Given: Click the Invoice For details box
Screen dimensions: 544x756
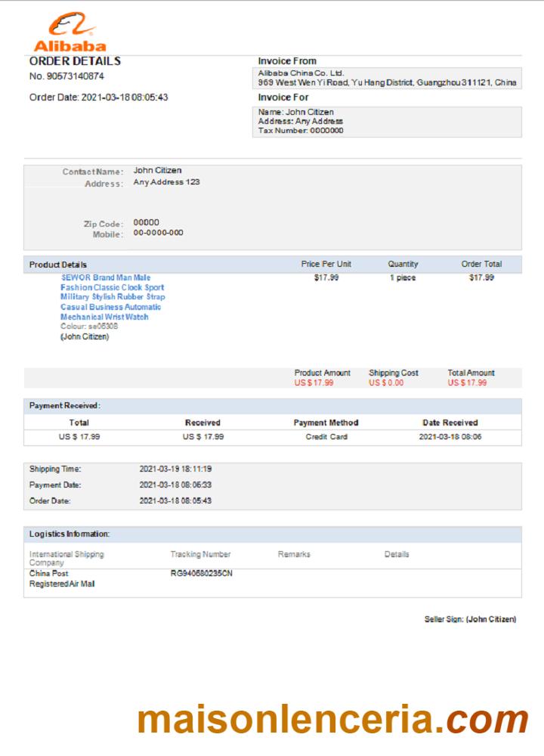Looking at the screenshot, I should 386,122.
